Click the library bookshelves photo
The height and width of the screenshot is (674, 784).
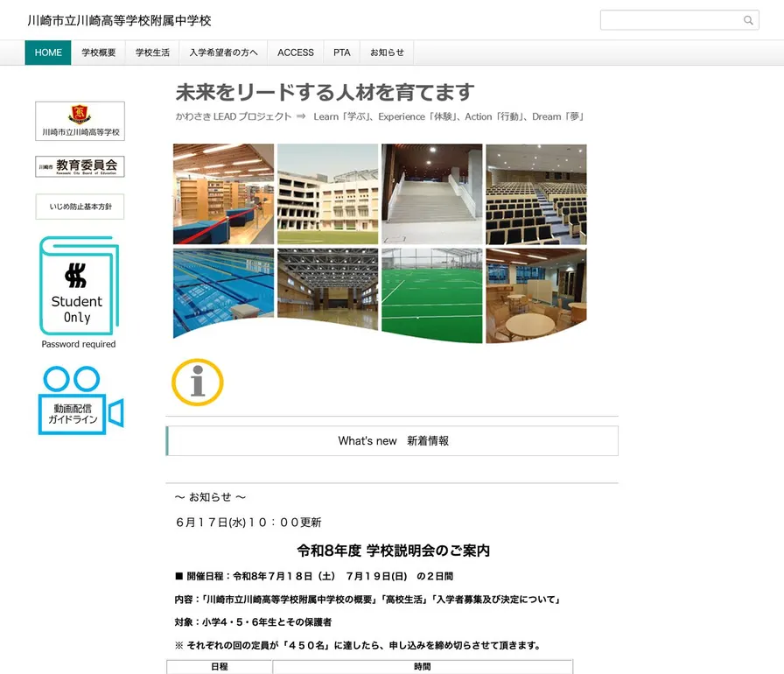tap(223, 194)
